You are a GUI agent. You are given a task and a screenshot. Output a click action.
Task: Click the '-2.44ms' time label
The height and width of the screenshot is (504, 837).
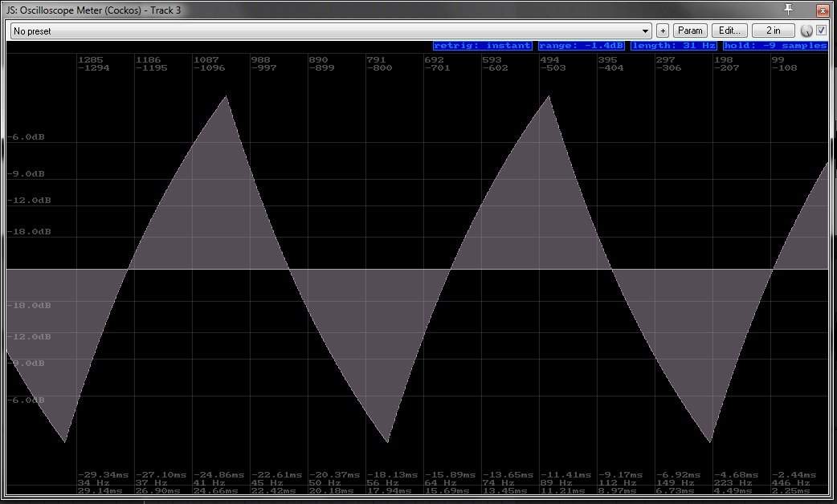tap(794, 474)
